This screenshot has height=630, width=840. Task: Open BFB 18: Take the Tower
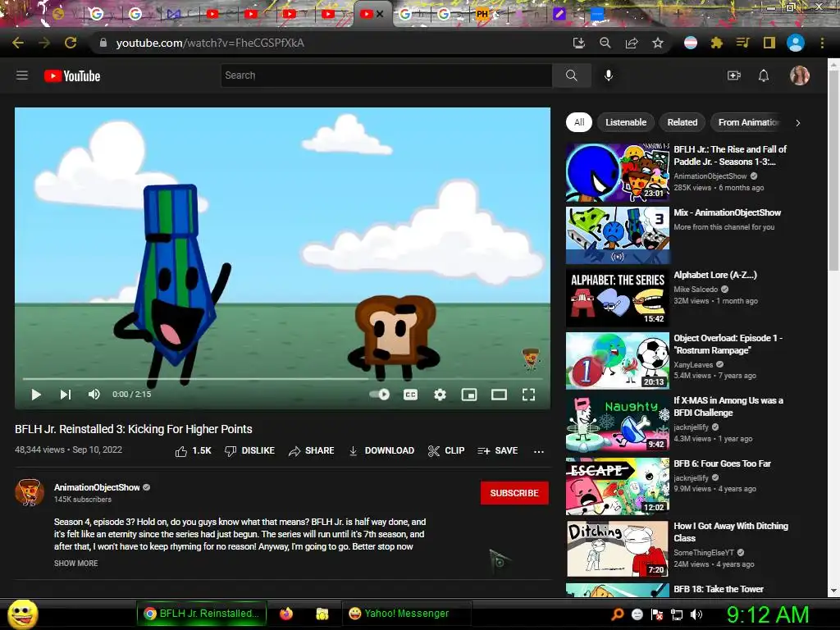719,589
